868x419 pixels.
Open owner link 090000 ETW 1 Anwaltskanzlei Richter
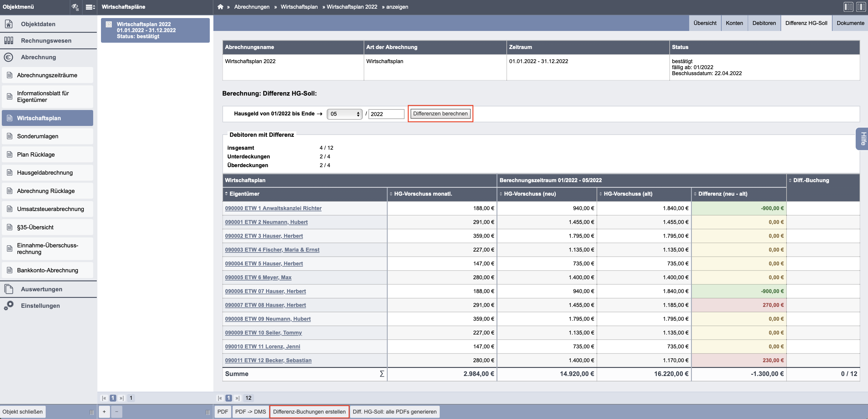click(273, 208)
